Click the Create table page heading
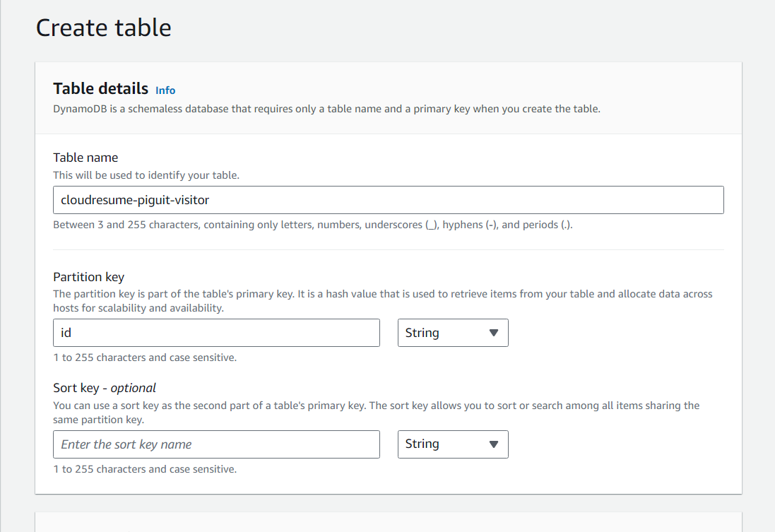Screen dimensions: 775x532 pos(104,28)
